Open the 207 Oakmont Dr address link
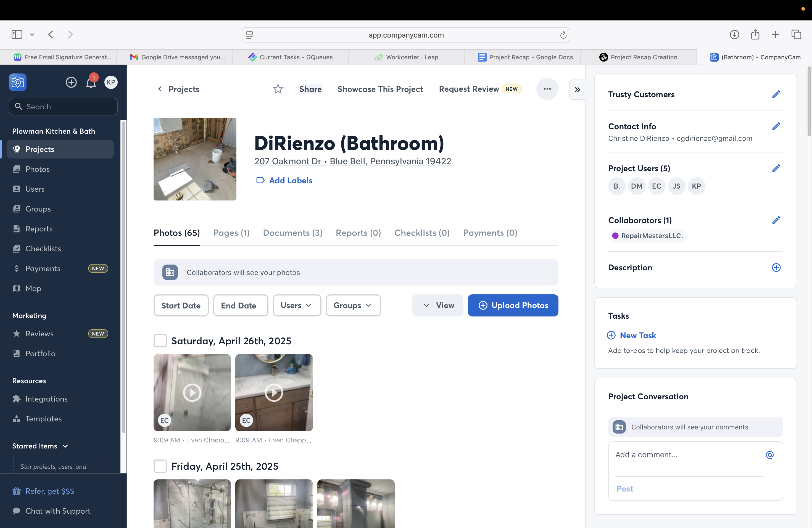 click(353, 161)
